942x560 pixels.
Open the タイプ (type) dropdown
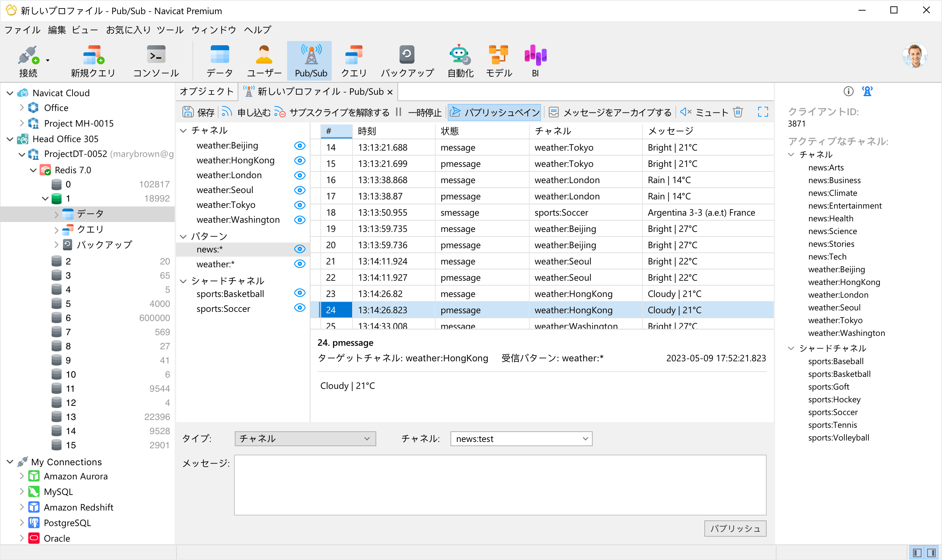click(x=305, y=439)
